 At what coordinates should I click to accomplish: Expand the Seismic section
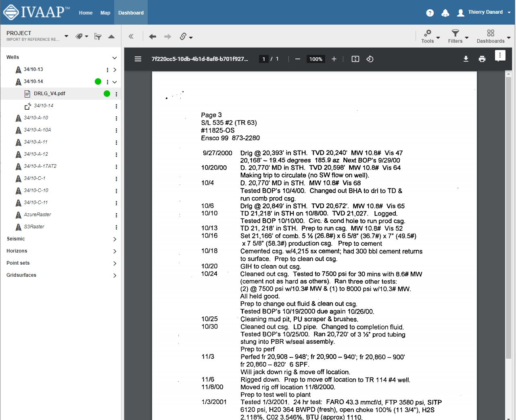[115, 239]
